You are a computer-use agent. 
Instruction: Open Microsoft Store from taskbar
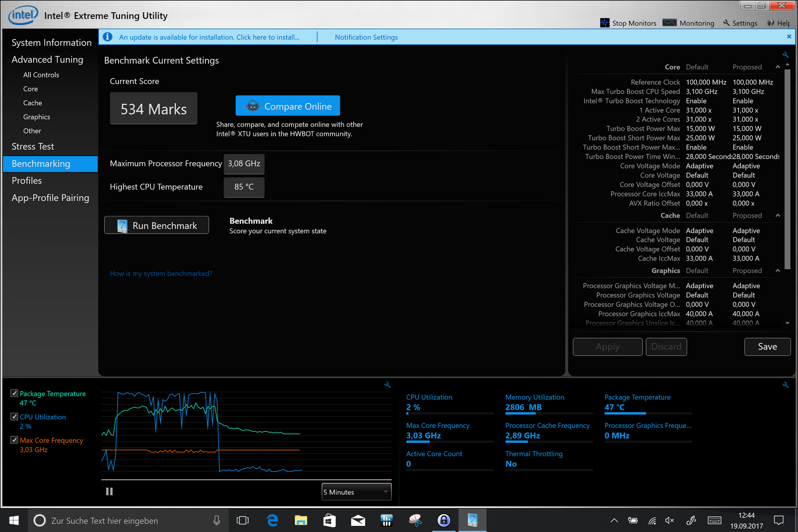(329, 520)
